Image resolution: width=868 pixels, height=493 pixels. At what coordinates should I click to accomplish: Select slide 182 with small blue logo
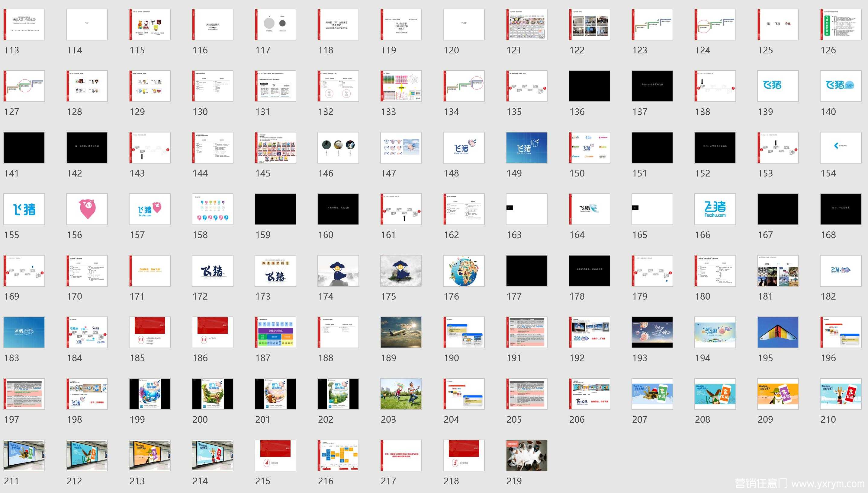tap(841, 271)
